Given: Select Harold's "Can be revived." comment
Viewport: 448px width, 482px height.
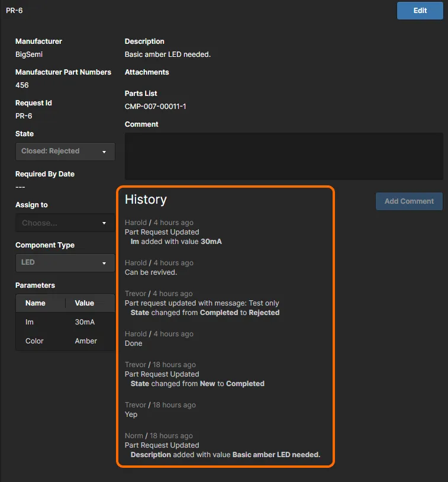Looking at the screenshot, I should 151,272.
